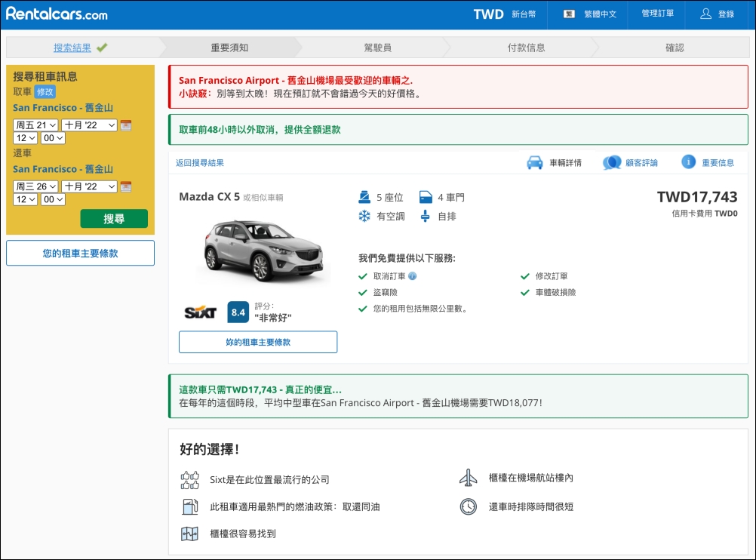
Task: Open the pickup date calendar icon
Action: click(x=126, y=125)
